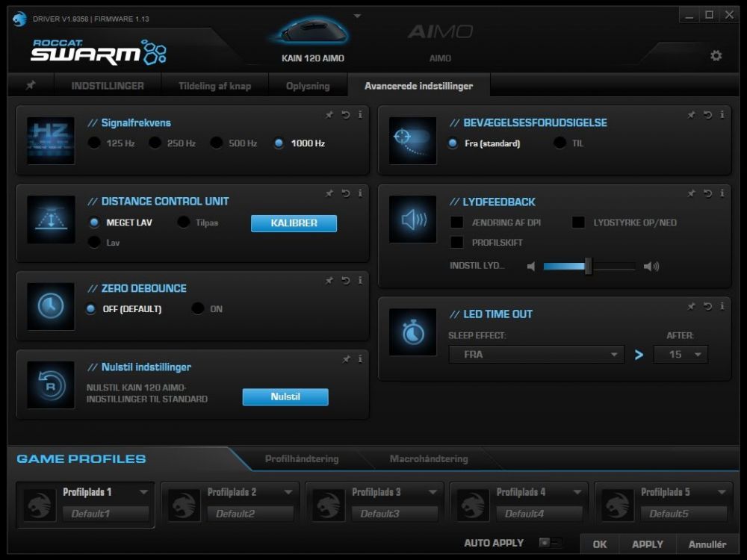Adjust the Indstil lyd volume slider handle
Viewport: 747px width, 560px height.
point(589,267)
